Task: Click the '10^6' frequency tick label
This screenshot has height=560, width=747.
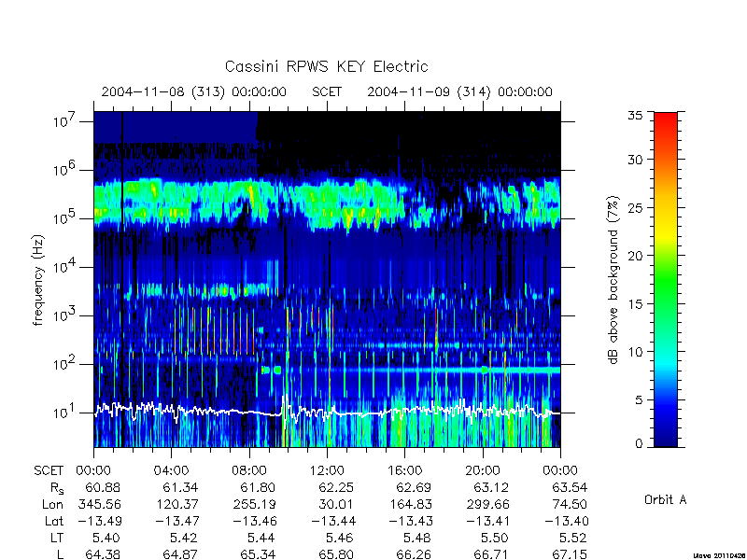Action: click(63, 170)
